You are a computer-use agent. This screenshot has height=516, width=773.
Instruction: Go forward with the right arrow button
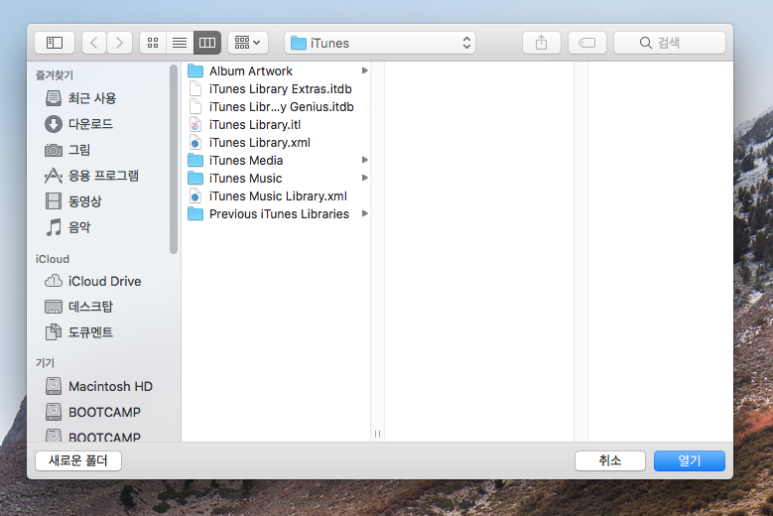(x=119, y=43)
